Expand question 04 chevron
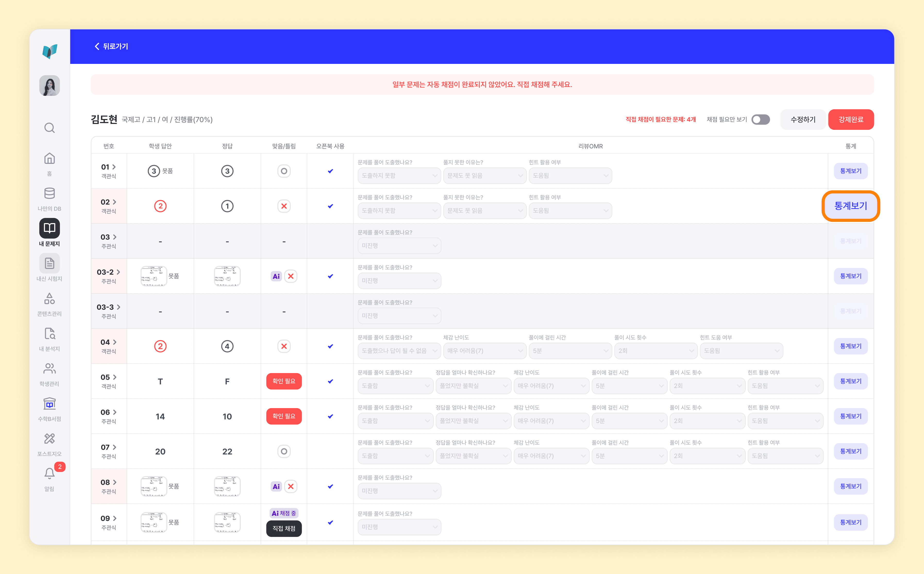Viewport: 924px width, 574px height. (115, 342)
